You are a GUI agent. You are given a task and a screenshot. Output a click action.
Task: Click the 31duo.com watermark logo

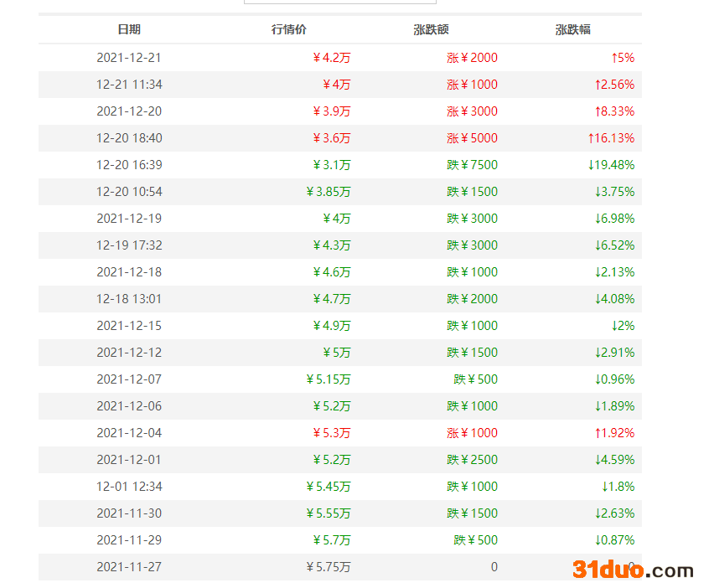[x=633, y=570]
